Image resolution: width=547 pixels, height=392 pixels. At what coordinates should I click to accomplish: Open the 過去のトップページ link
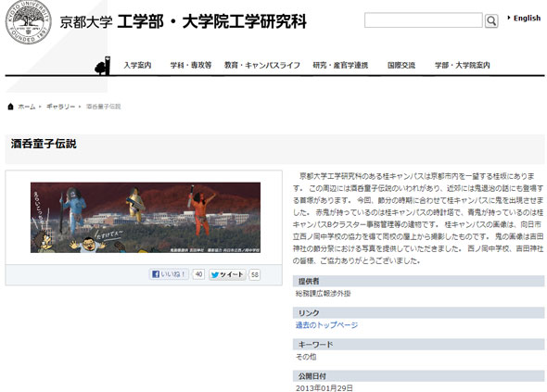pyautogui.click(x=326, y=325)
